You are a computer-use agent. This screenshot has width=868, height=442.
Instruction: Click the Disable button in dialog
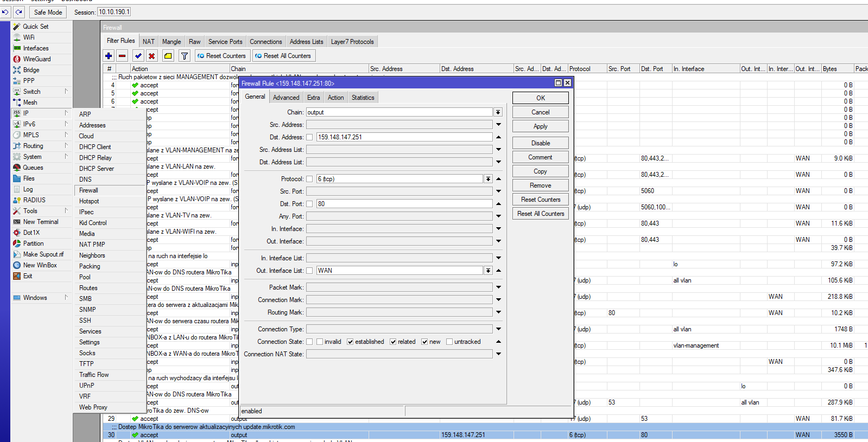click(x=541, y=143)
